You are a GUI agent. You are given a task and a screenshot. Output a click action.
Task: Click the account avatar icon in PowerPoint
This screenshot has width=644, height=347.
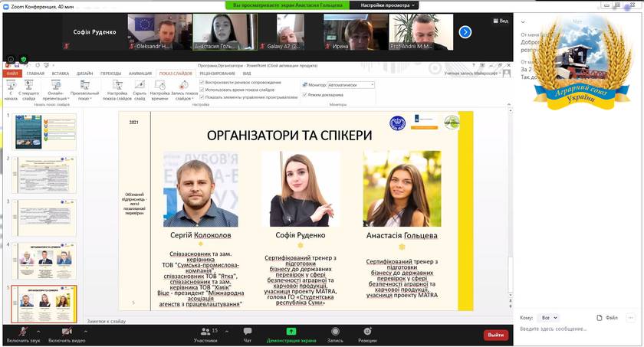tap(507, 74)
